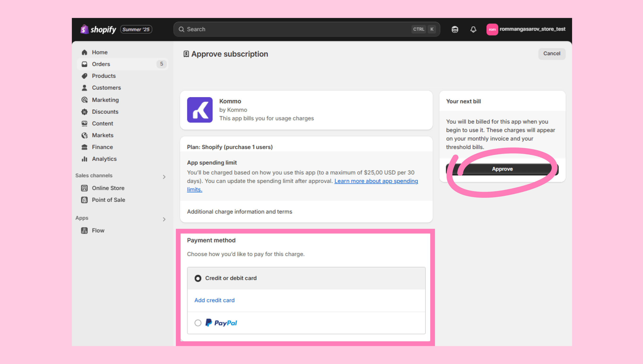
Task: Cancel the subscription approval
Action: 552,53
